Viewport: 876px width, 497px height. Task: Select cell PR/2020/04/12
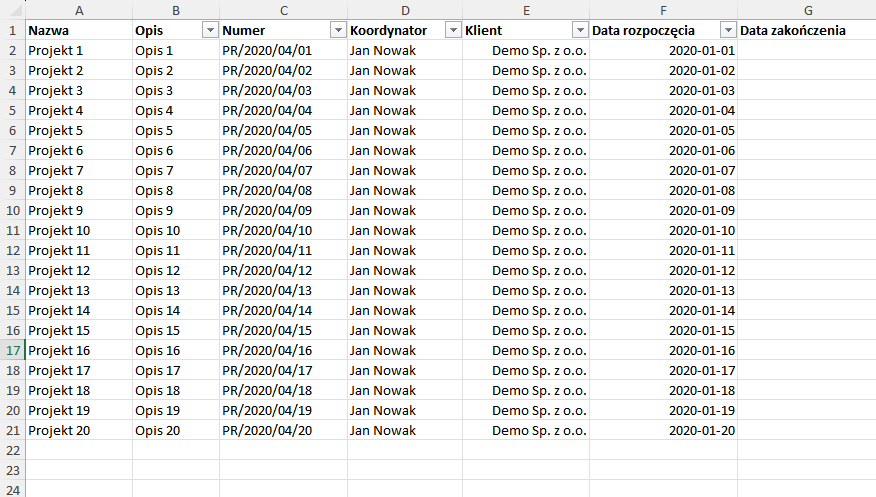point(283,271)
